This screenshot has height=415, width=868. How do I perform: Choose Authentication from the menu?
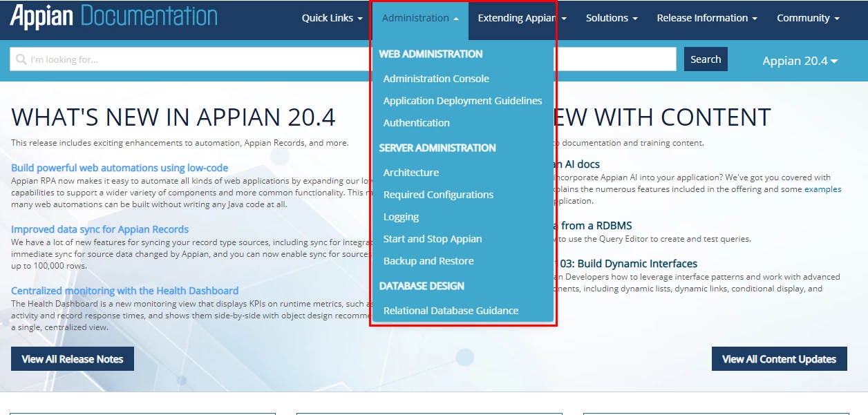[417, 123]
